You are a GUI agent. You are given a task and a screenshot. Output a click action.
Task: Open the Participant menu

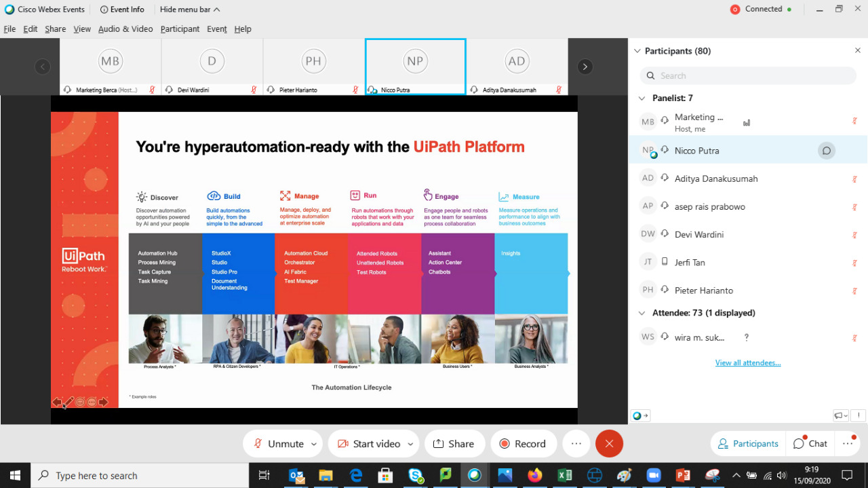click(x=180, y=29)
